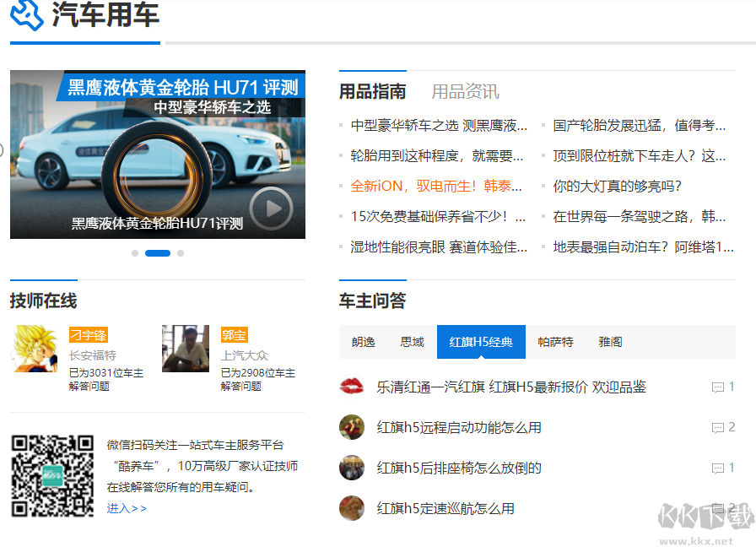Open 刁宇锋 technician avatar

[x=35, y=349]
